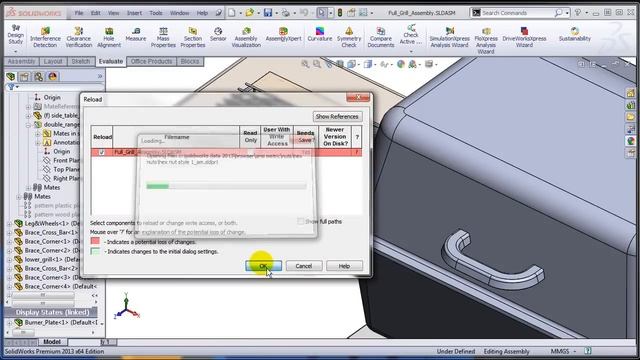Expand the Burner_Plate<1> component
640x360 pixels.
[9, 322]
